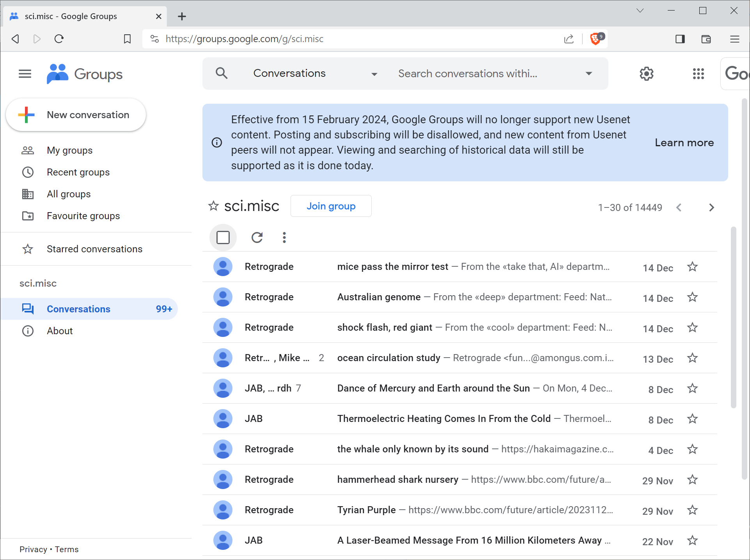Screen dimensions: 750x560
Task: Click the Join group button
Action: pos(331,206)
